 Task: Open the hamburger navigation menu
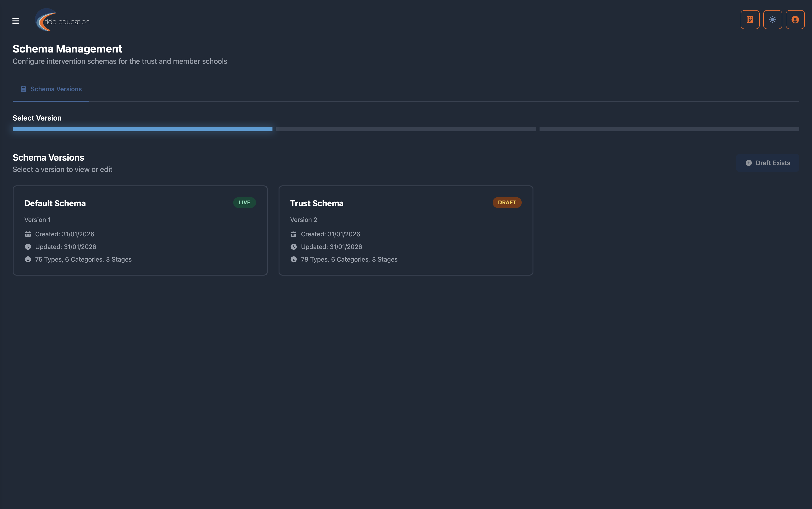coord(16,21)
